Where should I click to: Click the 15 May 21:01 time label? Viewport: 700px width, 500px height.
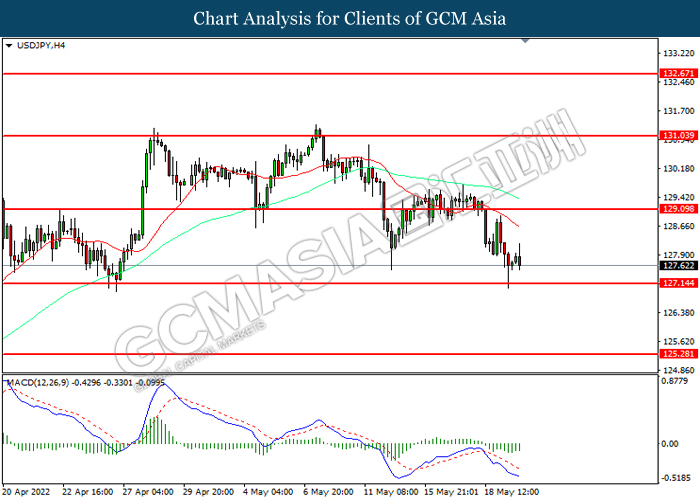tap(451, 492)
